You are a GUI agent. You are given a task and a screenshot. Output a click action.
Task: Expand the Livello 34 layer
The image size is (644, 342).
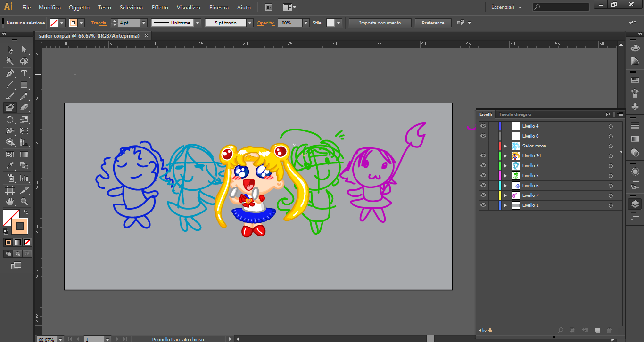point(505,156)
